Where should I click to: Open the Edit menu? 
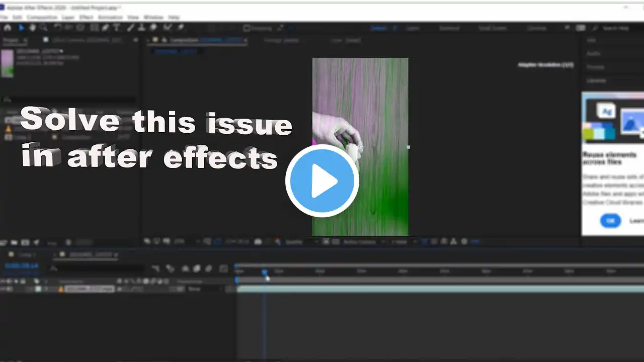pyautogui.click(x=17, y=18)
